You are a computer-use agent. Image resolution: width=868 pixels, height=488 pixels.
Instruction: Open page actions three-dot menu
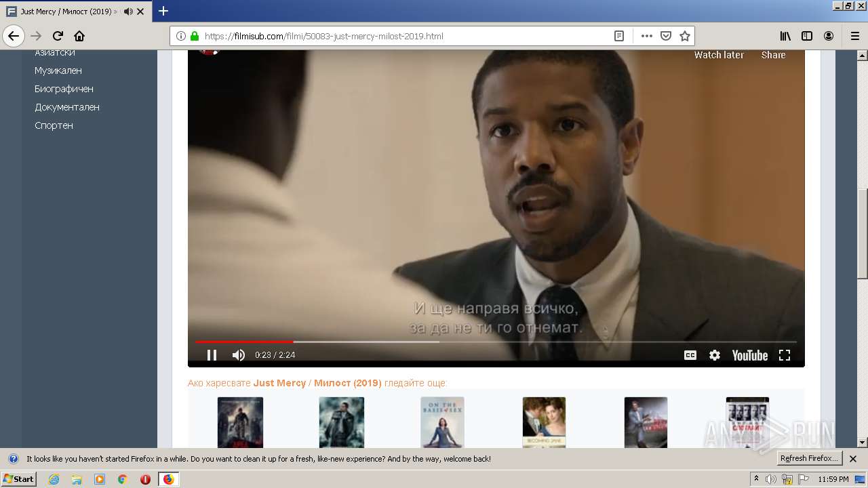click(646, 36)
